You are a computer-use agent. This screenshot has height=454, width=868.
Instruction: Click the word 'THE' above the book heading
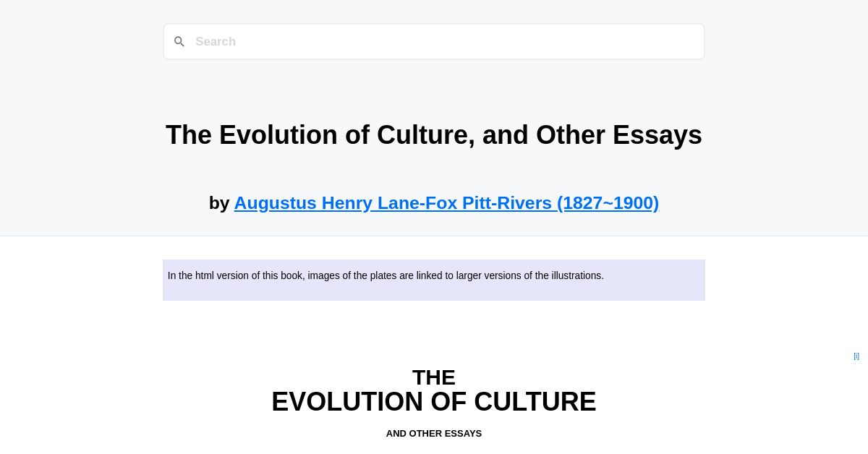[x=434, y=377]
